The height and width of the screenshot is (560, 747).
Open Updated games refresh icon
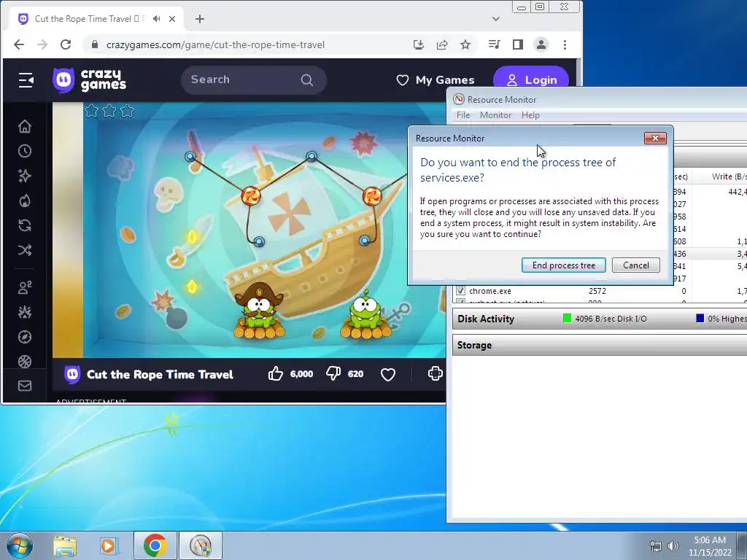pos(25,225)
